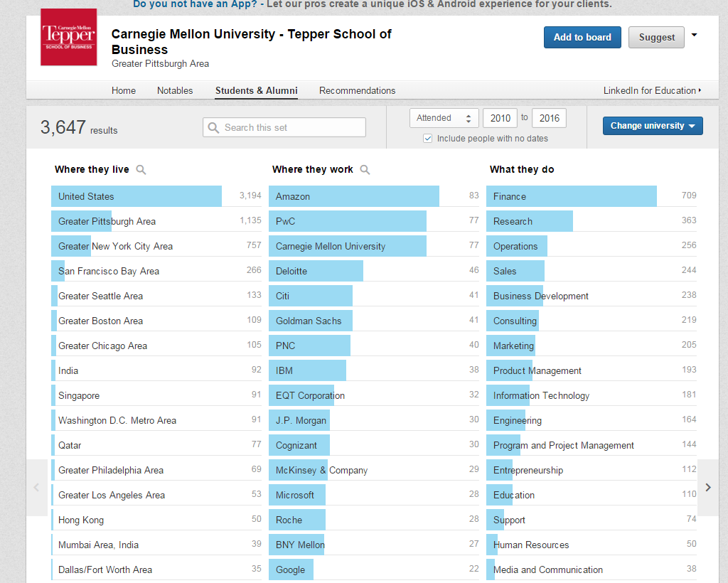
Task: Select the Finance bar under What they do
Action: pyautogui.click(x=571, y=196)
